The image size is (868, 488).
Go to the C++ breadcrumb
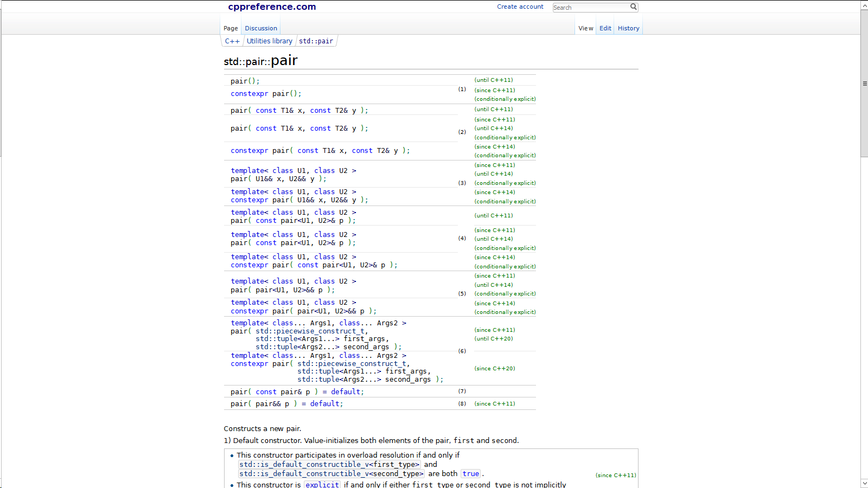232,41
